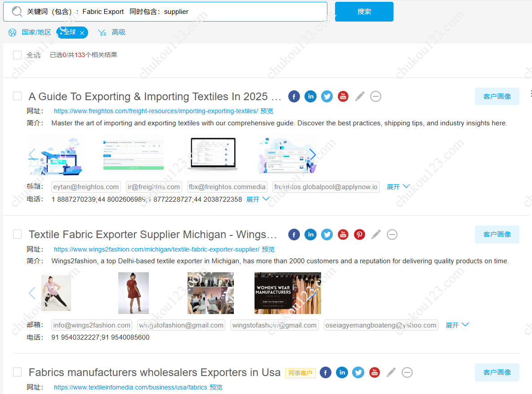Select the eytan@freightos.com email
This screenshot has height=394, width=532.
pyautogui.click(x=86, y=187)
